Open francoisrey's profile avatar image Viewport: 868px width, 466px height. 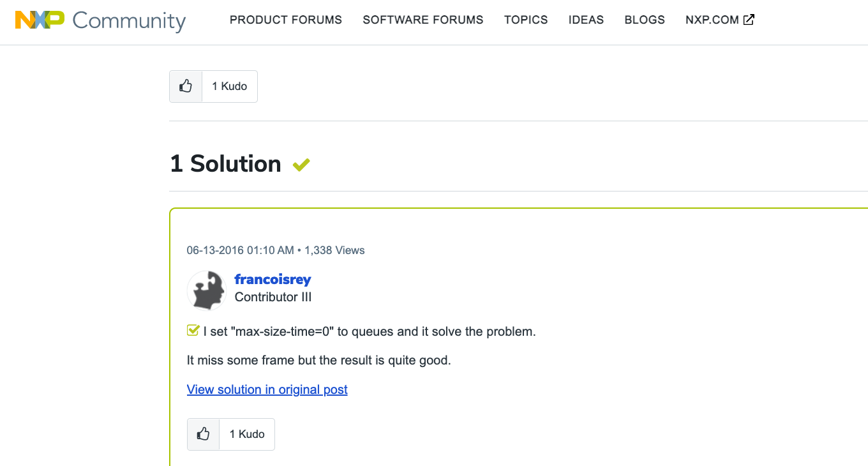(207, 290)
